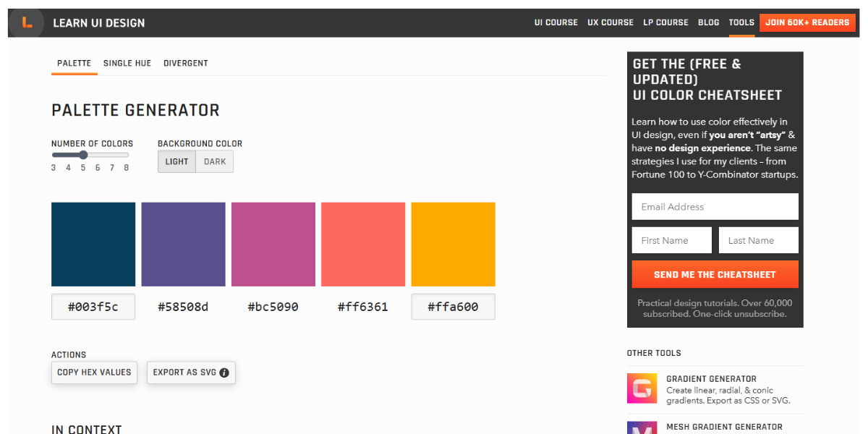Select the dark teal #003f5c swatch
Screen dimensions: 868x434
tap(93, 244)
